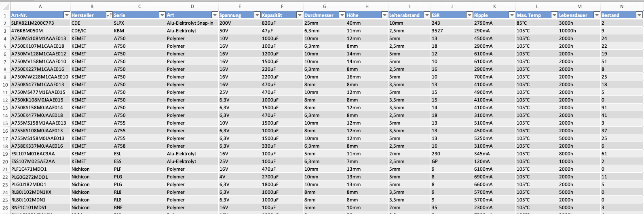644x214 pixels.
Task: Expand the Kapazität filter dropdown
Action: 300,15
